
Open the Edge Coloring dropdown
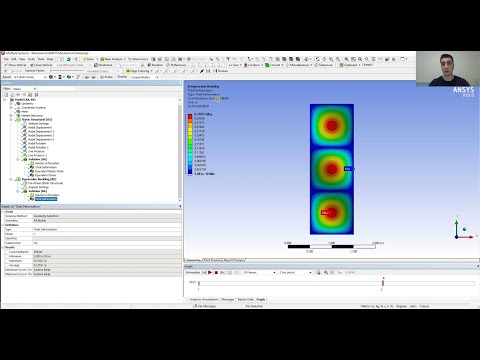139,71
